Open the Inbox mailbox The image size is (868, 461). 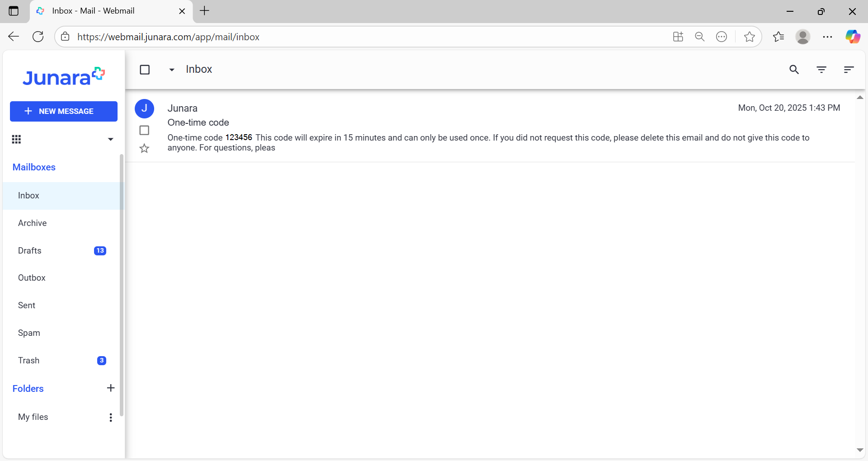point(61,196)
